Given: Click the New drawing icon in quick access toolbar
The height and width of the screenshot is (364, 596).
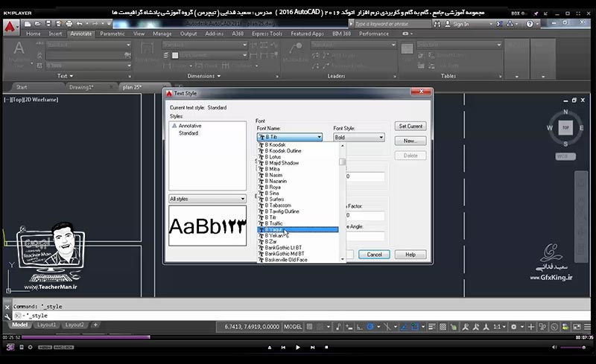Looking at the screenshot, I should (28, 24).
